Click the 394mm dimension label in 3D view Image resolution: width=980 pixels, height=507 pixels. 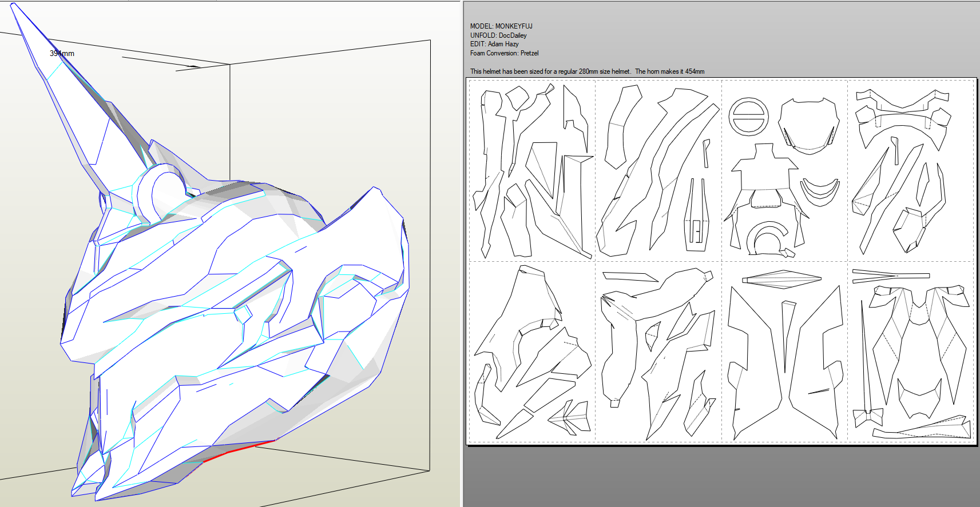[62, 54]
